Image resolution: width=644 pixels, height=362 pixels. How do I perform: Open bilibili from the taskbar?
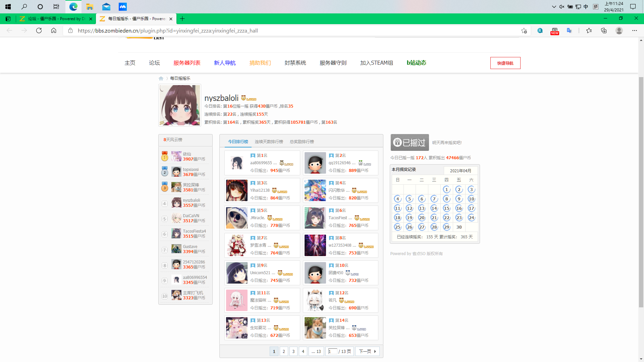point(123,7)
